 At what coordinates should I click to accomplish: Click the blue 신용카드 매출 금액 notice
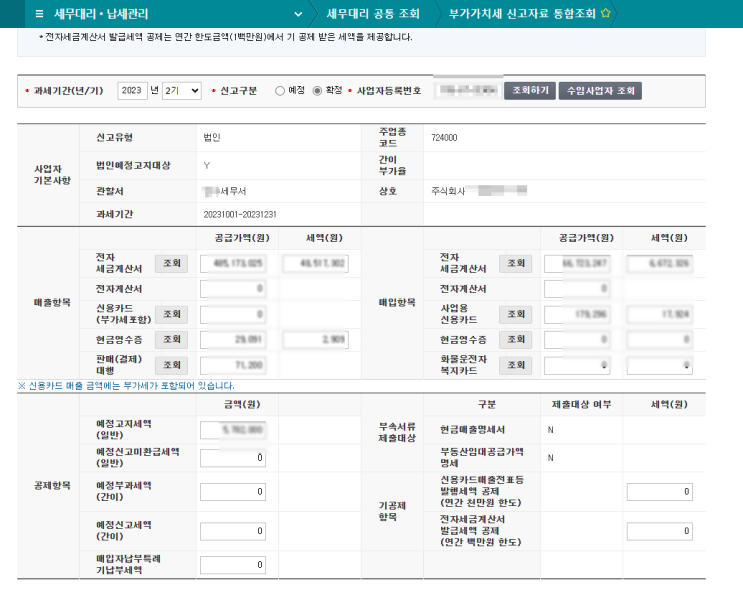pos(126,386)
